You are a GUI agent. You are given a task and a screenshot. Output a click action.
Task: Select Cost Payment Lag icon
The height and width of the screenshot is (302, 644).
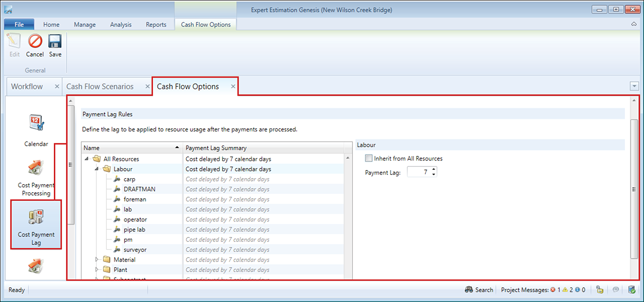click(x=36, y=217)
